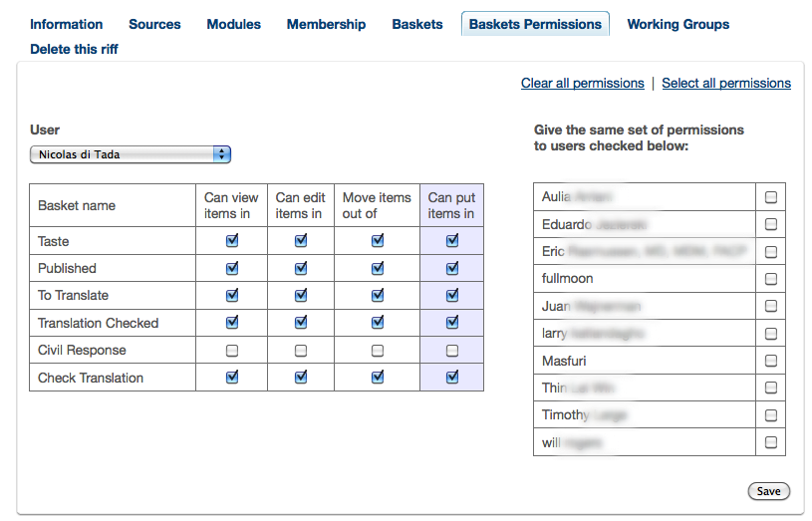812x521 pixels.
Task: Uncheck 'Move items out of' for To Translate
Action: point(378,295)
